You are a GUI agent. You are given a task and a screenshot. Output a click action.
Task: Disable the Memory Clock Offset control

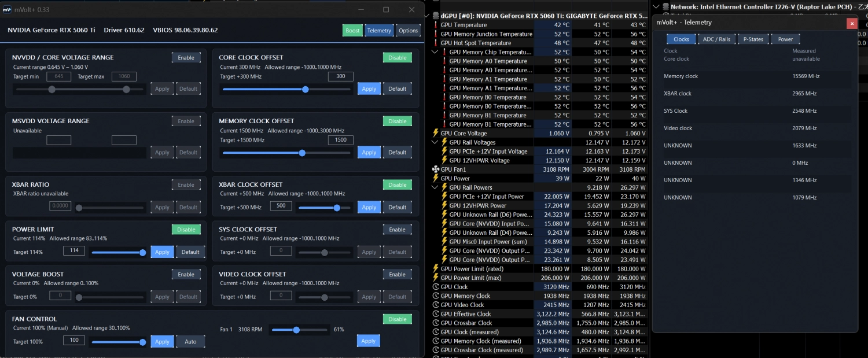click(398, 121)
